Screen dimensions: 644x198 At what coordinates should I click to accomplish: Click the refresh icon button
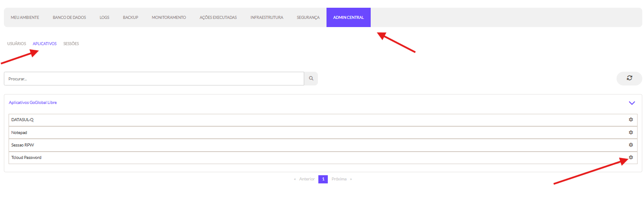(629, 78)
